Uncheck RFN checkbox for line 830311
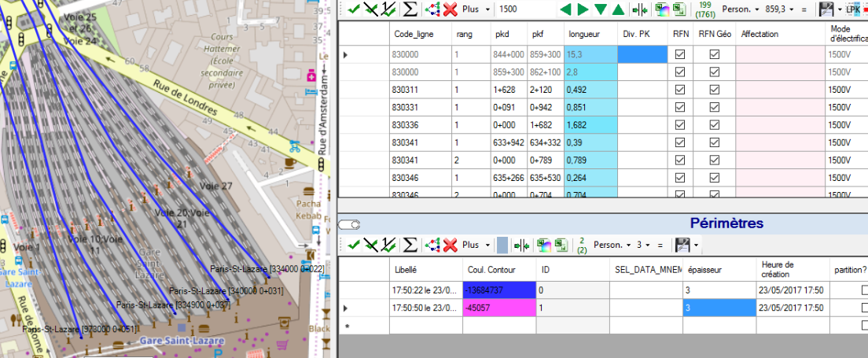This screenshot has height=358, width=868. [680, 89]
